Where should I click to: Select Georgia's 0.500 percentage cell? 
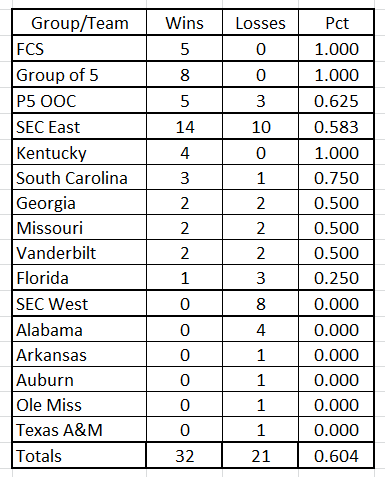click(336, 202)
